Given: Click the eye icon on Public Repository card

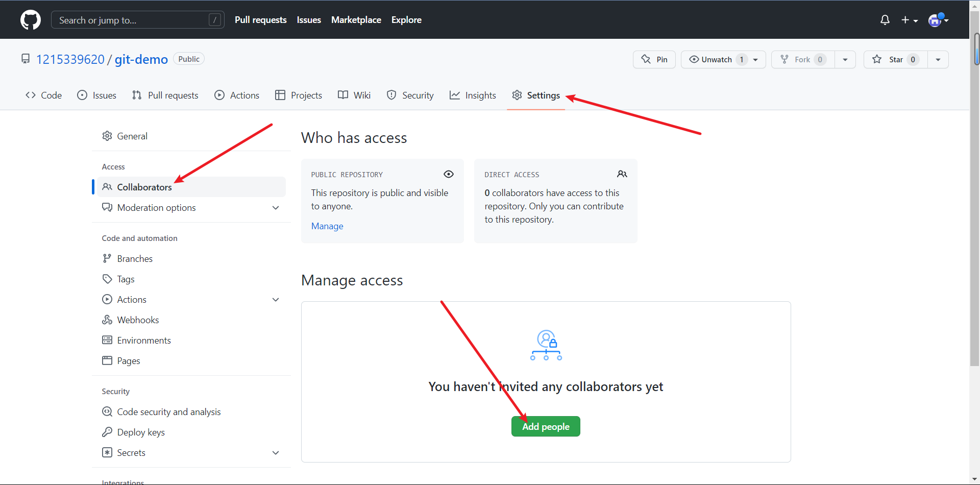Looking at the screenshot, I should (x=449, y=174).
